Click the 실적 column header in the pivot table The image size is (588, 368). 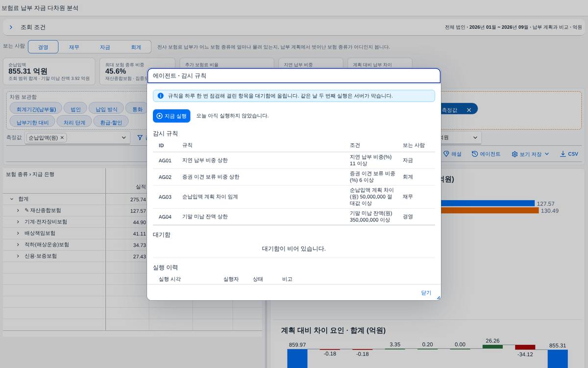tap(140, 187)
